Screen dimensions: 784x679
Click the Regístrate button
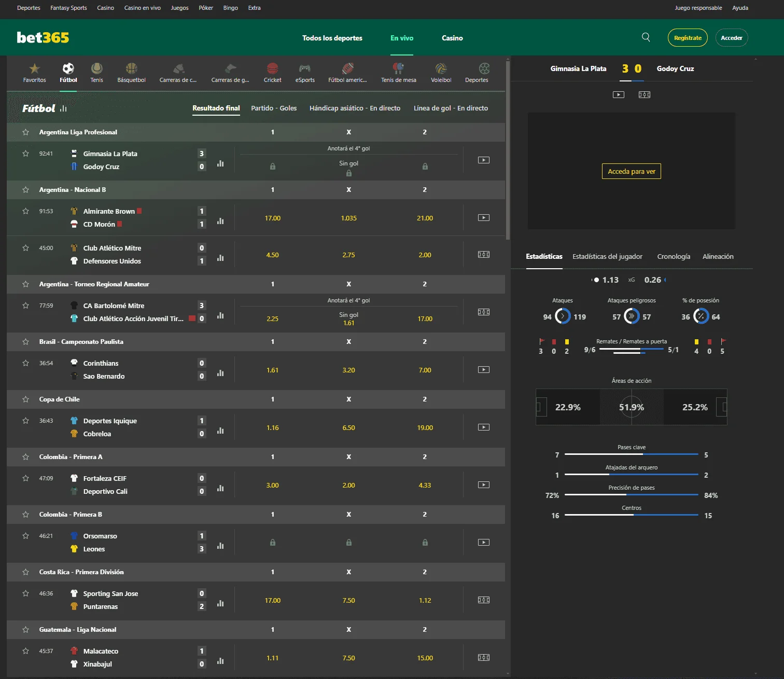(x=688, y=38)
